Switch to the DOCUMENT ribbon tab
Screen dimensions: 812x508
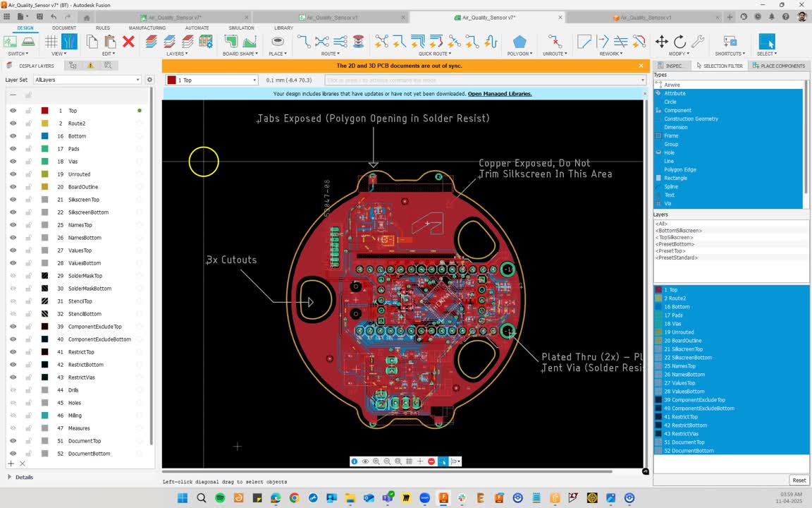64,28
